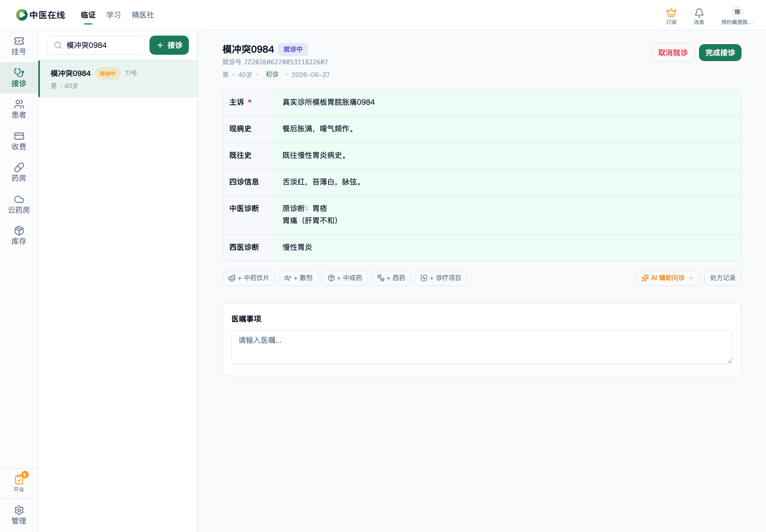The height and width of the screenshot is (532, 766).
Task: Click the 就诊中 status tag
Action: click(293, 49)
